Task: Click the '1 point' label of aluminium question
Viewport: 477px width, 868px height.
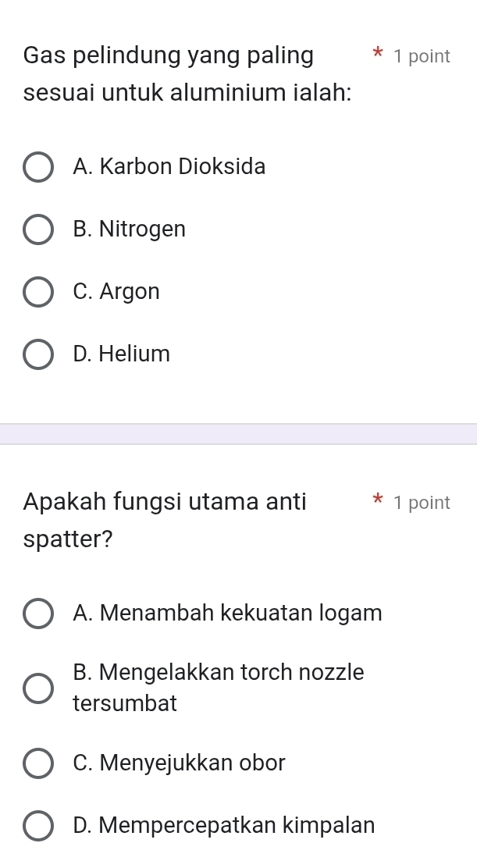Action: tap(422, 56)
